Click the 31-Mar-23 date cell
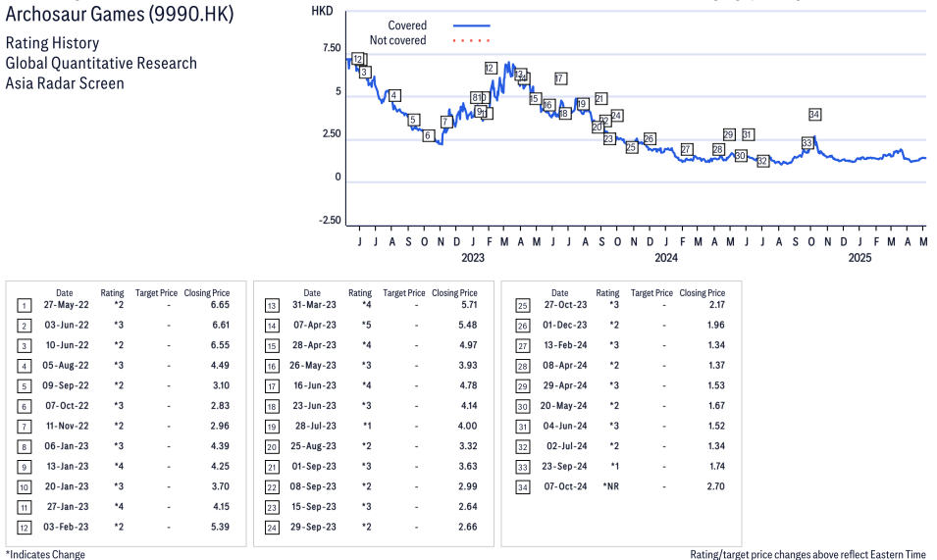The image size is (937, 560). point(314,304)
